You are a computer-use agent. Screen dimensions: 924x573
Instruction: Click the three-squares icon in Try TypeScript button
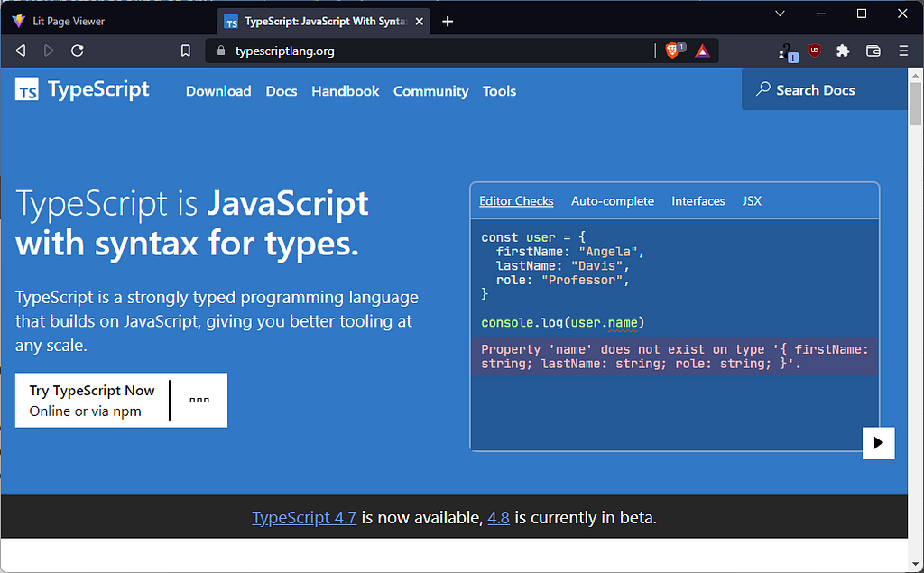click(x=199, y=400)
